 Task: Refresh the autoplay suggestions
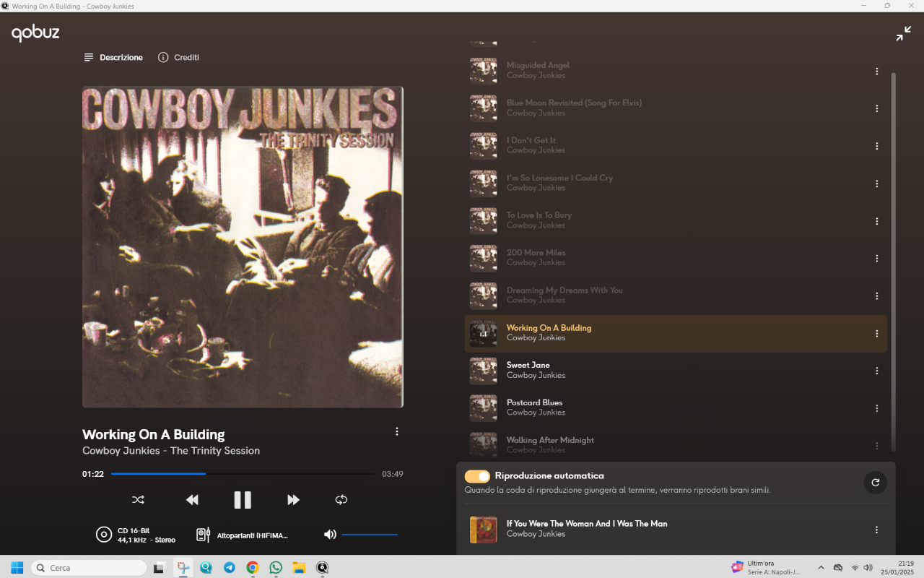875,483
